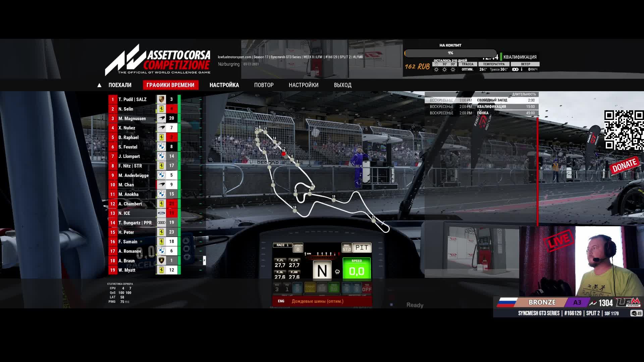This screenshot has height=362, width=644.
Task: Click the ВЫХОД exit button
Action: pos(342,85)
